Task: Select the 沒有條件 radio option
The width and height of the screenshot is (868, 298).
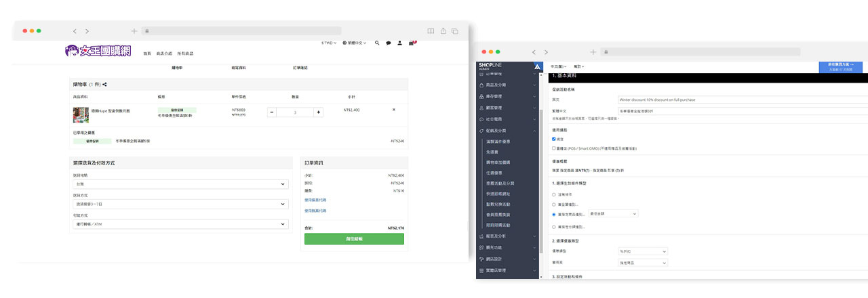Action: [x=554, y=194]
